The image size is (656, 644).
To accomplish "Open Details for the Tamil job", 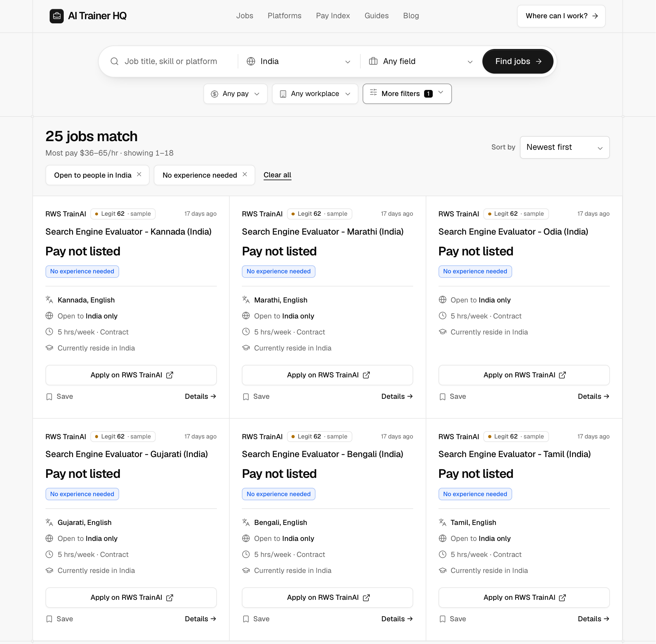I will [593, 619].
